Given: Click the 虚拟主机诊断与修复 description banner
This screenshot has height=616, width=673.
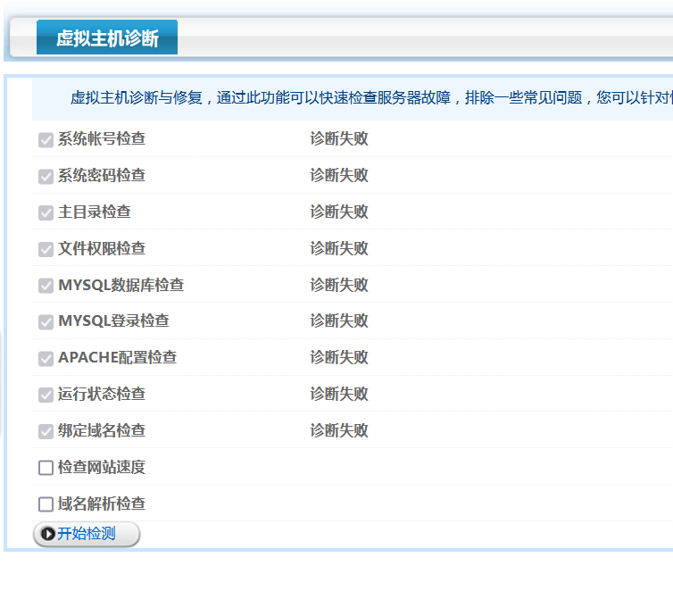Looking at the screenshot, I should pos(357,98).
